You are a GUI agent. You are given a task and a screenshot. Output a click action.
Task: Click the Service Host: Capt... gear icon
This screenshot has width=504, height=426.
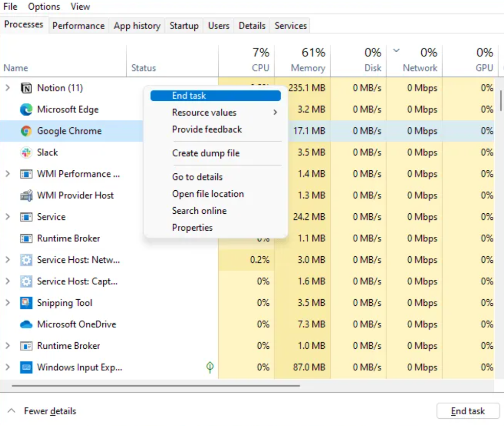coord(26,281)
